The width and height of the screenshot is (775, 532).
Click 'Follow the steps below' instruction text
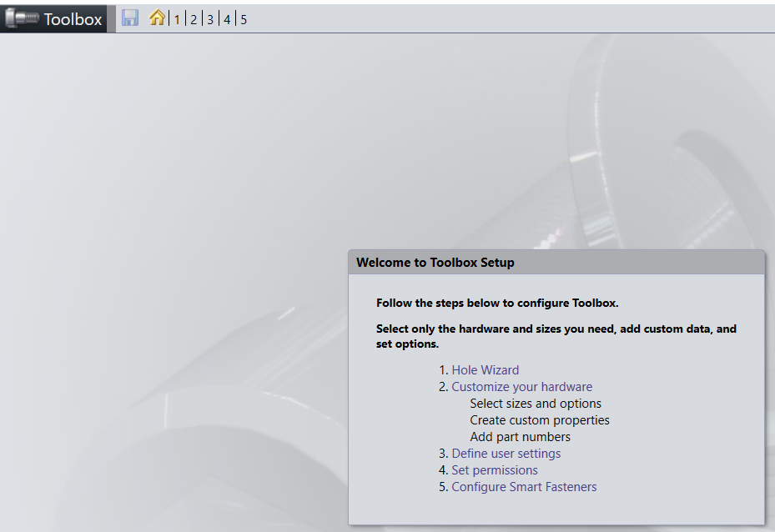(x=497, y=304)
